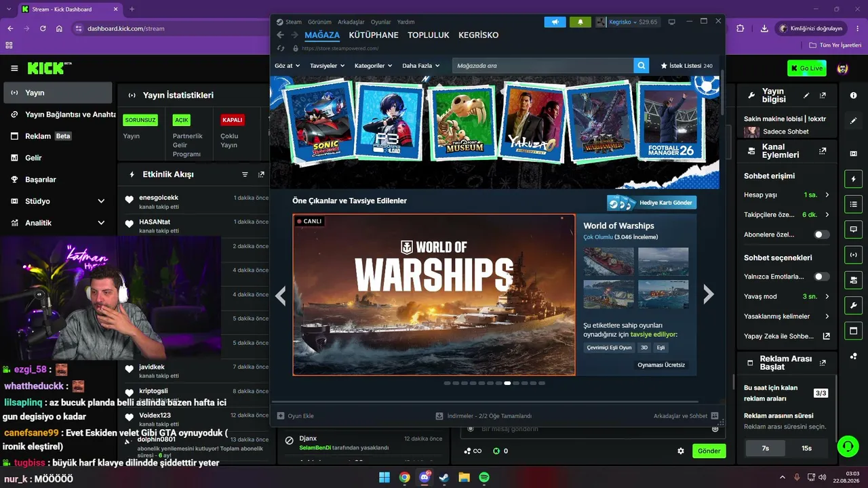The height and width of the screenshot is (488, 868).
Task: Select the 7s ad break duration
Action: pos(766,448)
